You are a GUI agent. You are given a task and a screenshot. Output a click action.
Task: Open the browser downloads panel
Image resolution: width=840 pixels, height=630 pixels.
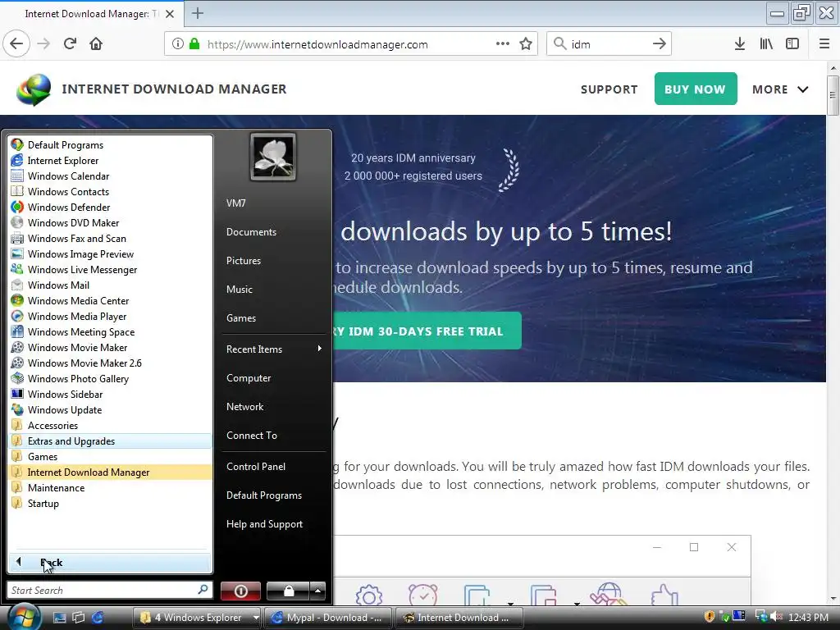click(739, 44)
